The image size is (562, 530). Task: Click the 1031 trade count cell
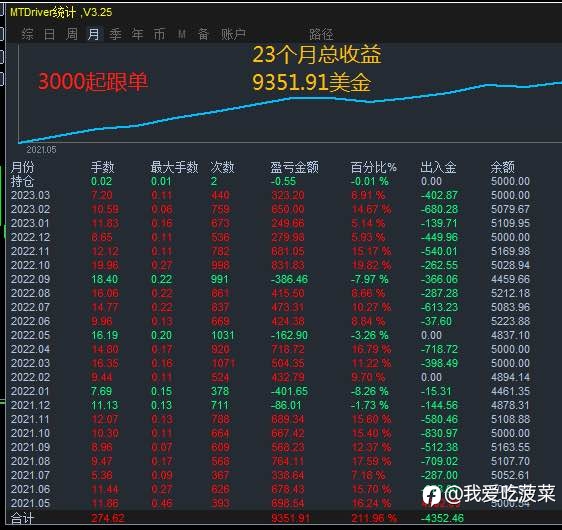(x=223, y=335)
